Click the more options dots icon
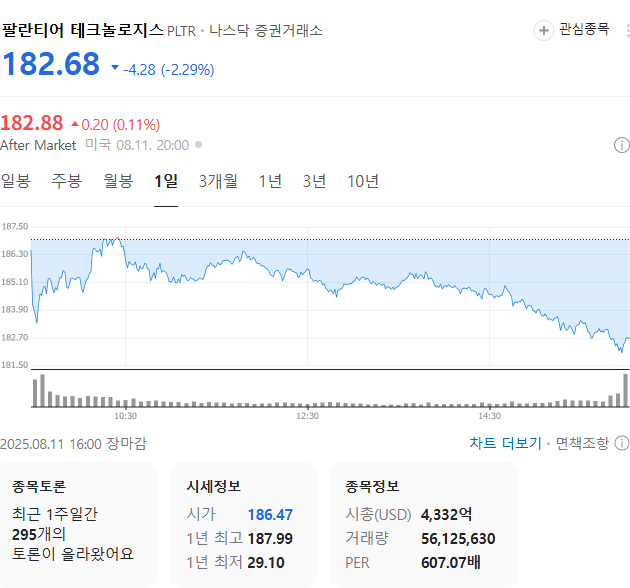Image resolution: width=630 pixels, height=588 pixels. (x=628, y=31)
